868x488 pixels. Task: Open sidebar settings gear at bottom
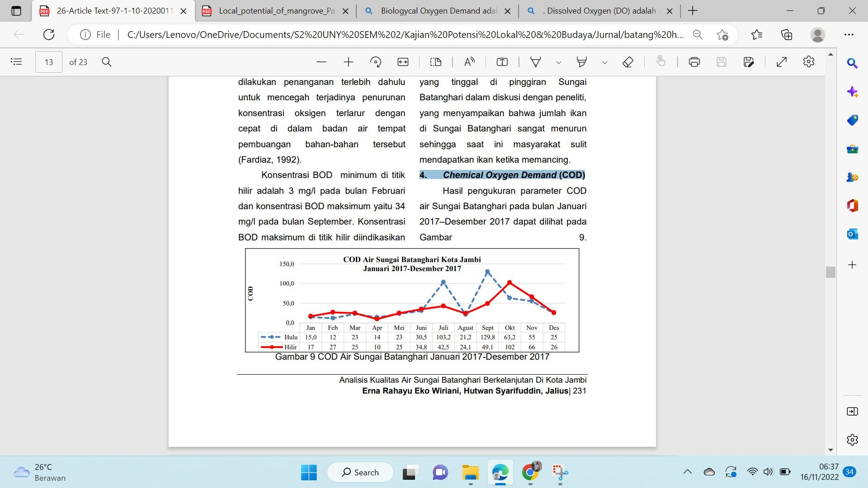pyautogui.click(x=852, y=440)
